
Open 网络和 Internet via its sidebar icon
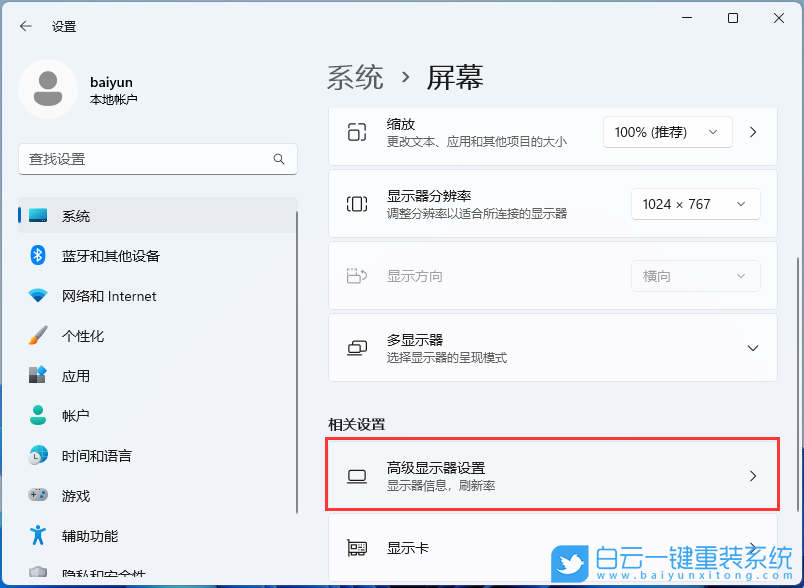[34, 296]
